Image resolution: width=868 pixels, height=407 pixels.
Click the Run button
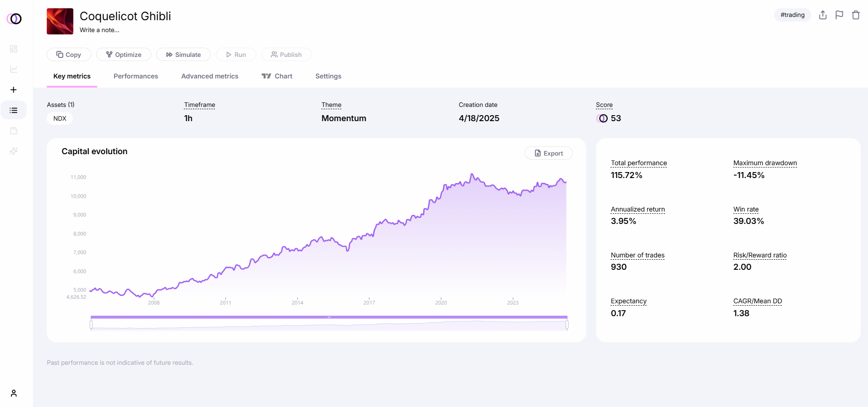click(x=236, y=55)
